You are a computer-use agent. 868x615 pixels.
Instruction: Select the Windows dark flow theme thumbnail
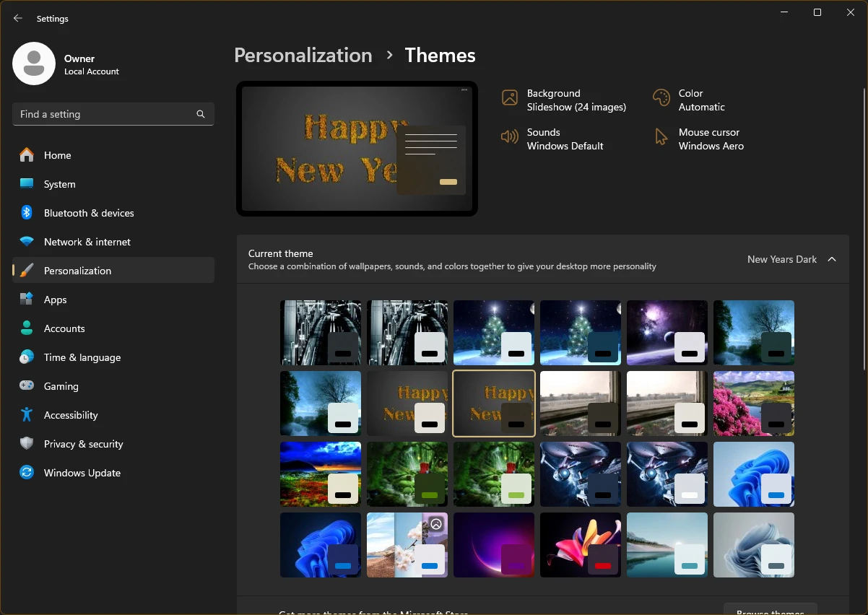321,545
